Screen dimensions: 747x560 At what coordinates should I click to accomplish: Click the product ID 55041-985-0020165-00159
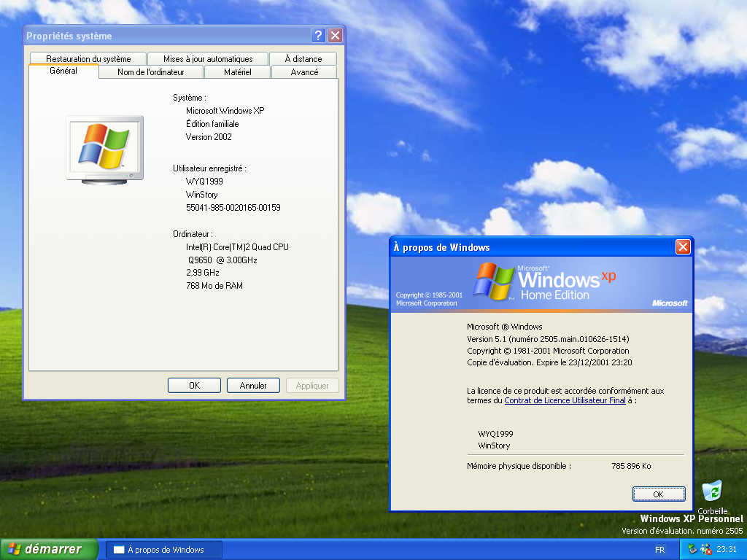point(233,208)
